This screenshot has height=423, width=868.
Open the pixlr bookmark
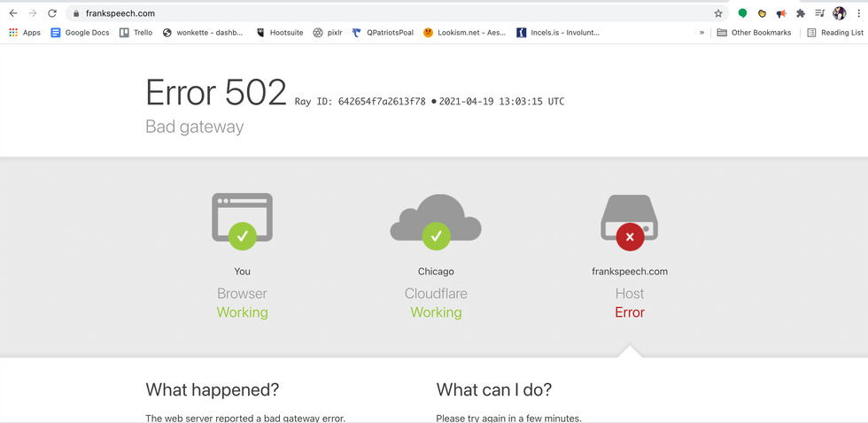pos(328,33)
